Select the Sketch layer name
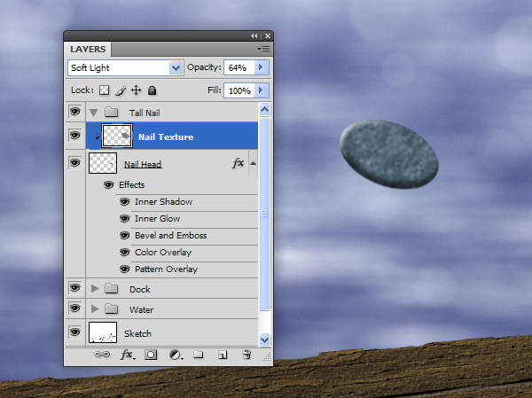This screenshot has height=398, width=532. (137, 334)
